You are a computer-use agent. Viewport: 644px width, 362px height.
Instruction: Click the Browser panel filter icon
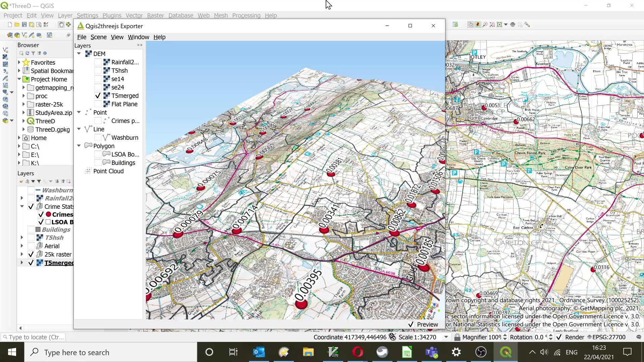33,53
